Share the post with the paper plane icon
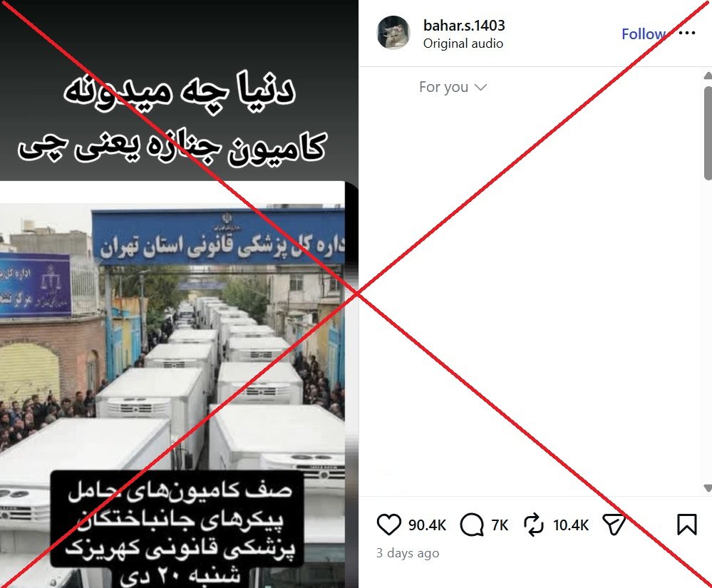Viewport: 712px width, 588px height. pos(614,525)
